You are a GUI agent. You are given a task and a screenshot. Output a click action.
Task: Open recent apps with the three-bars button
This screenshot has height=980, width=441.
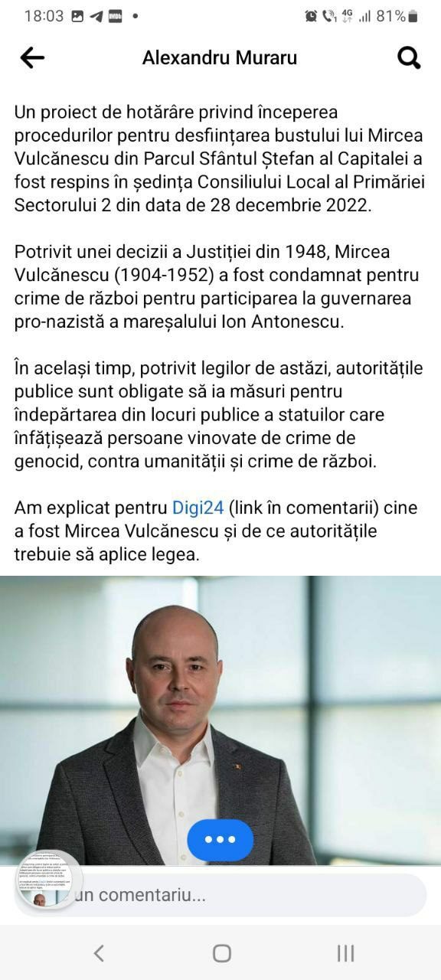pyautogui.click(x=345, y=952)
